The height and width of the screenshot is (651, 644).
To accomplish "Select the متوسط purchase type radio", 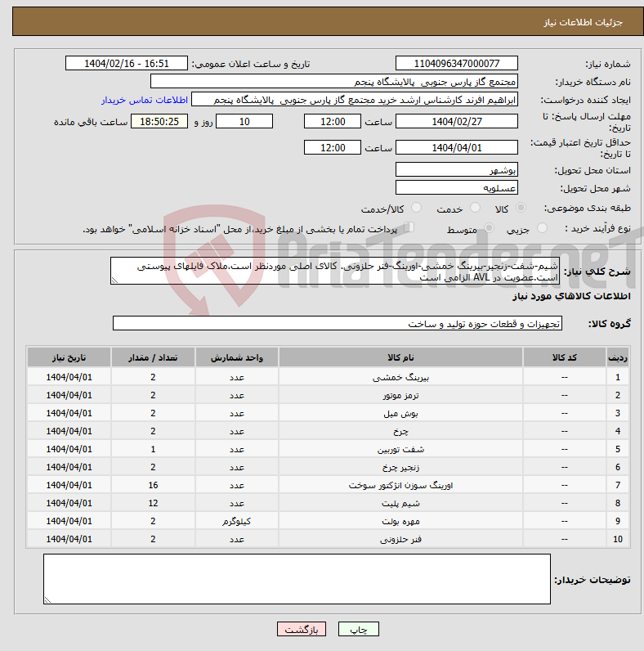I will (x=490, y=228).
